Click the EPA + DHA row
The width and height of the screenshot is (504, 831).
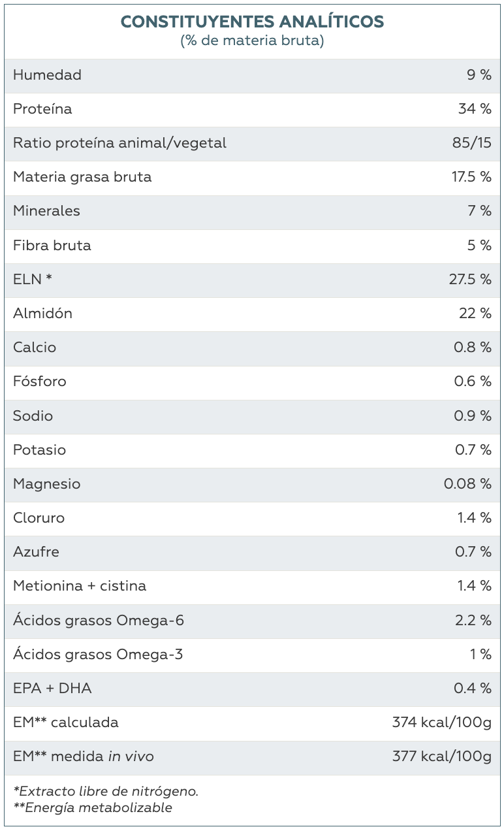(252, 689)
